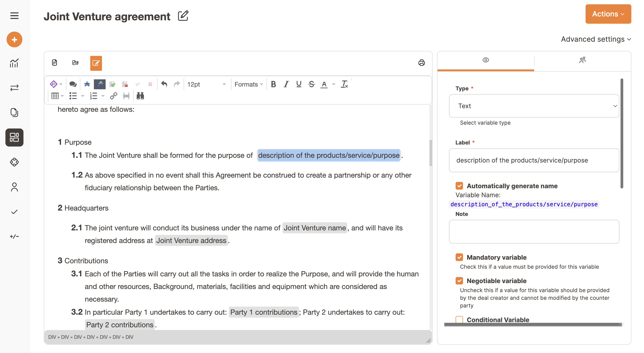644x353 pixels.
Task: Open numbered list style dropdown arrow
Action: [x=103, y=96]
